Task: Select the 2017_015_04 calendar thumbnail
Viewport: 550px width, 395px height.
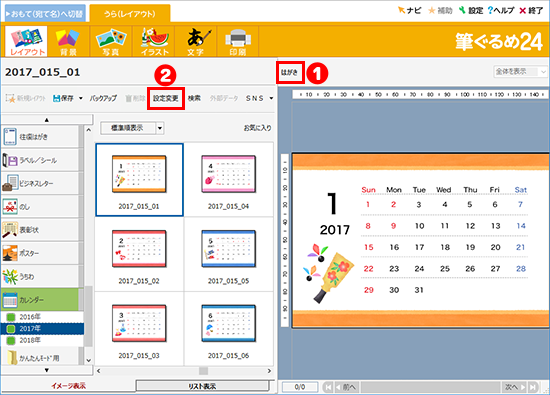Action: pyautogui.click(x=228, y=180)
